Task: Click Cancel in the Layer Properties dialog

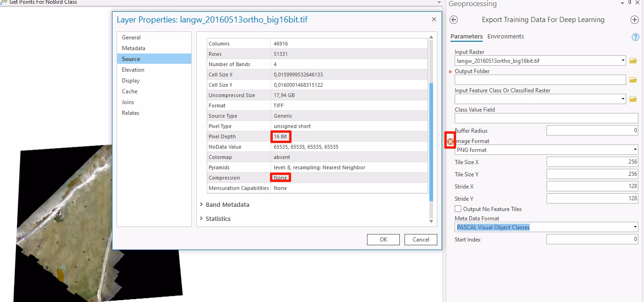Action: point(420,240)
